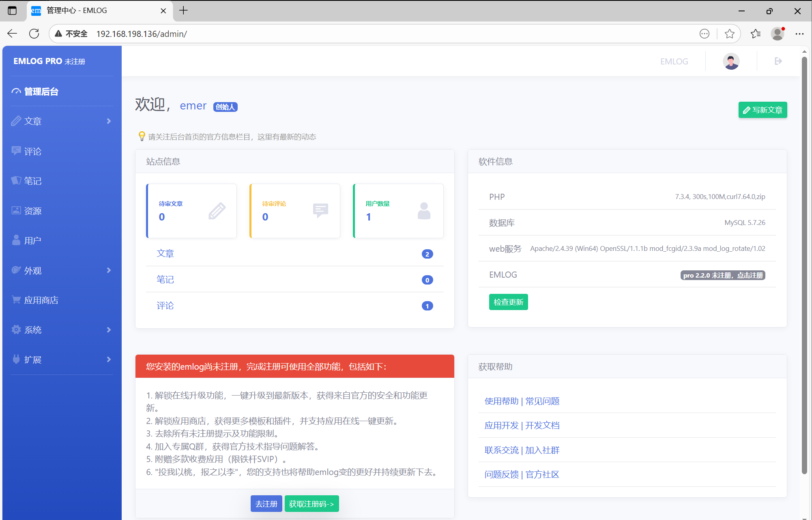Open the user avatar in top bar
The width and height of the screenshot is (812, 520).
coord(731,61)
